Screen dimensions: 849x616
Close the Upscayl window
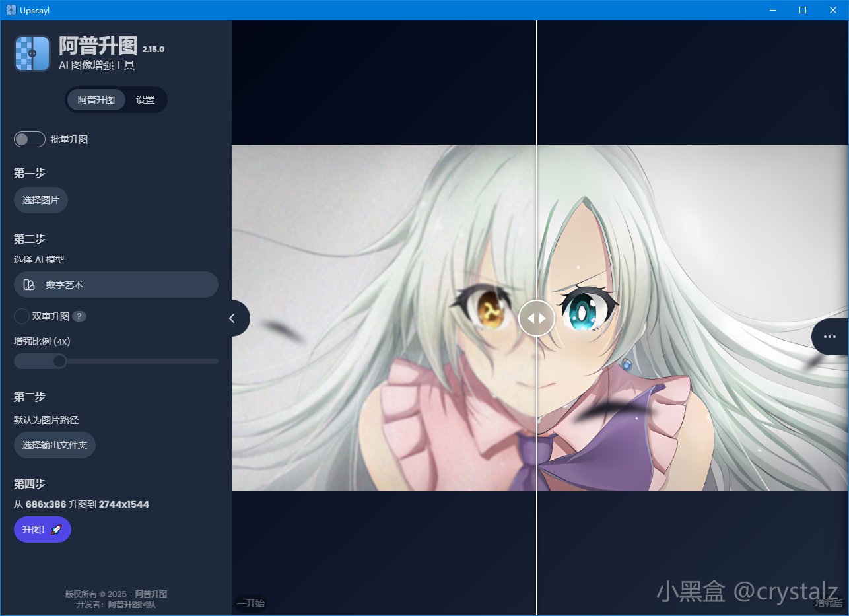[833, 10]
